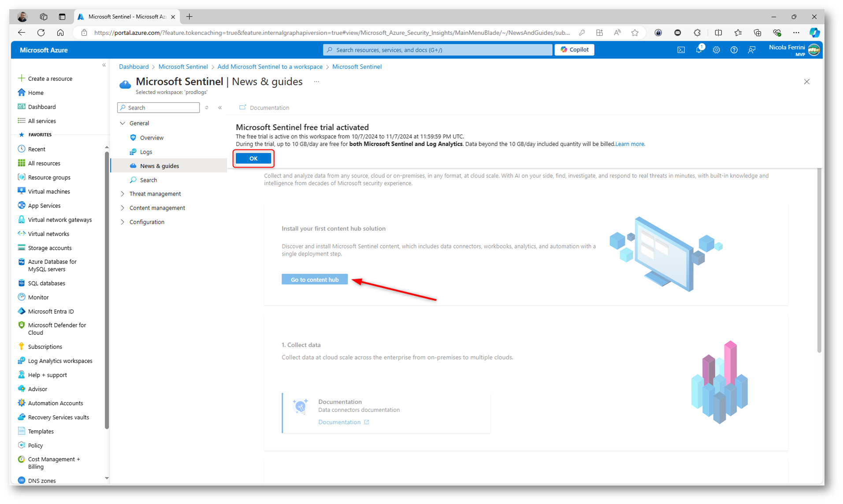
Task: Add this page to favorites star
Action: (635, 33)
